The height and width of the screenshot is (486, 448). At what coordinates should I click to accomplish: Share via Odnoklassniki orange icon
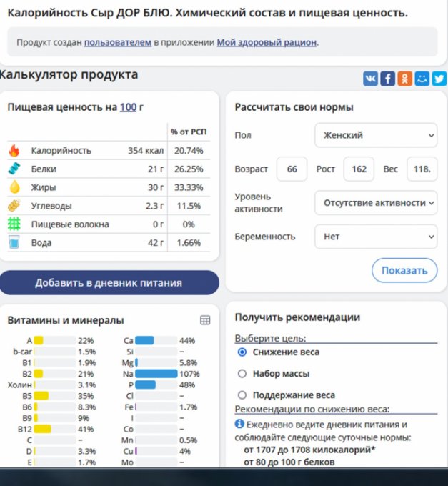(404, 79)
